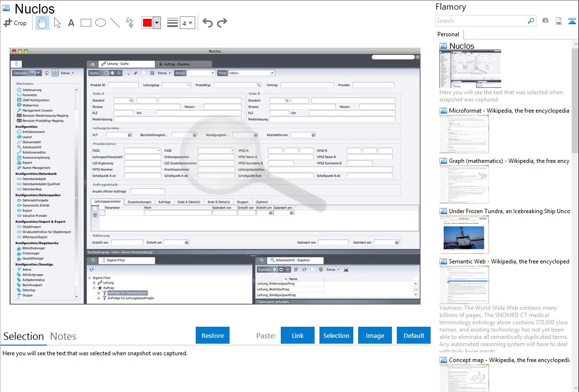
Task: Click in the Flamory search field
Action: (x=481, y=21)
